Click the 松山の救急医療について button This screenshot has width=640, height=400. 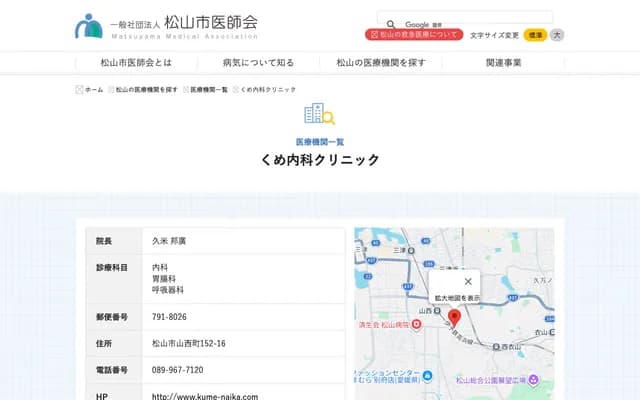click(414, 35)
